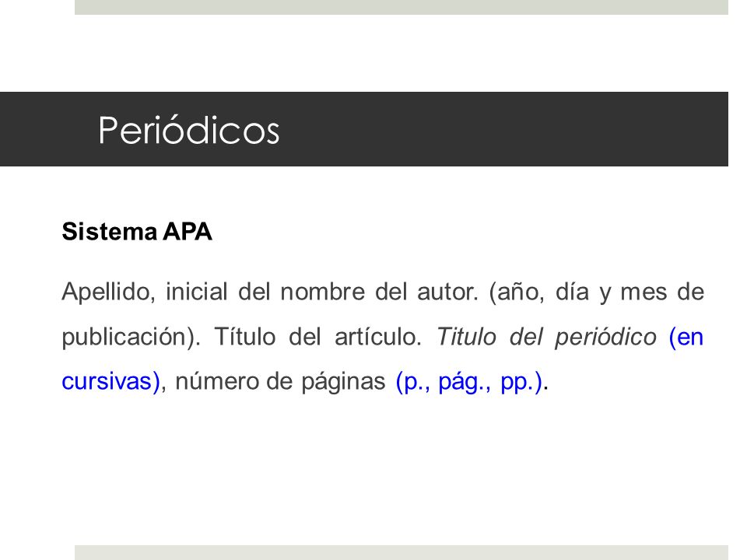747x560 pixels.
Task: Click the "(año," text in first line
Action: [x=517, y=292]
